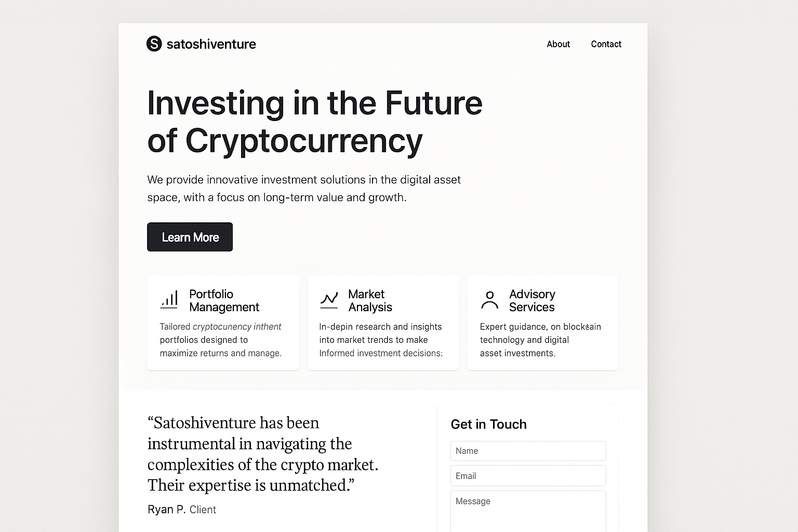
Task: Click the Email input field
Action: pos(528,475)
